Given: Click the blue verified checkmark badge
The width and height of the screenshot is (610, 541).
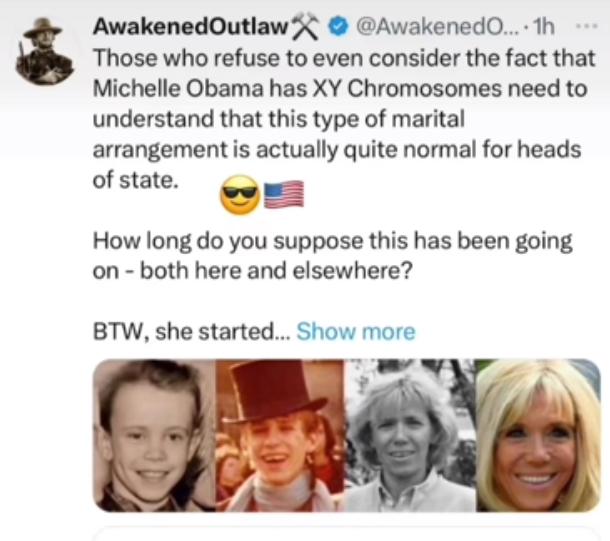Looking at the screenshot, I should tap(338, 27).
